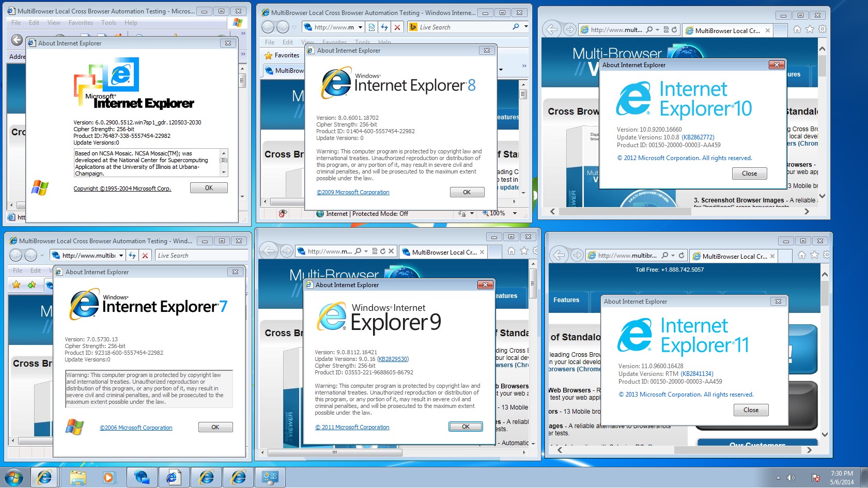
Task: Open the Tools menu in the IE6 window
Action: pos(109,22)
